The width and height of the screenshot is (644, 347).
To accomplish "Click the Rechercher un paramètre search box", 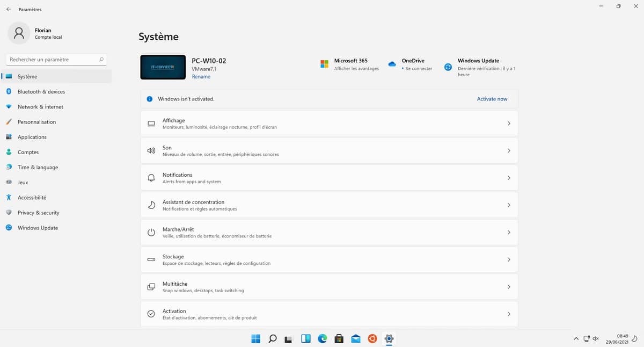I will tap(53, 60).
